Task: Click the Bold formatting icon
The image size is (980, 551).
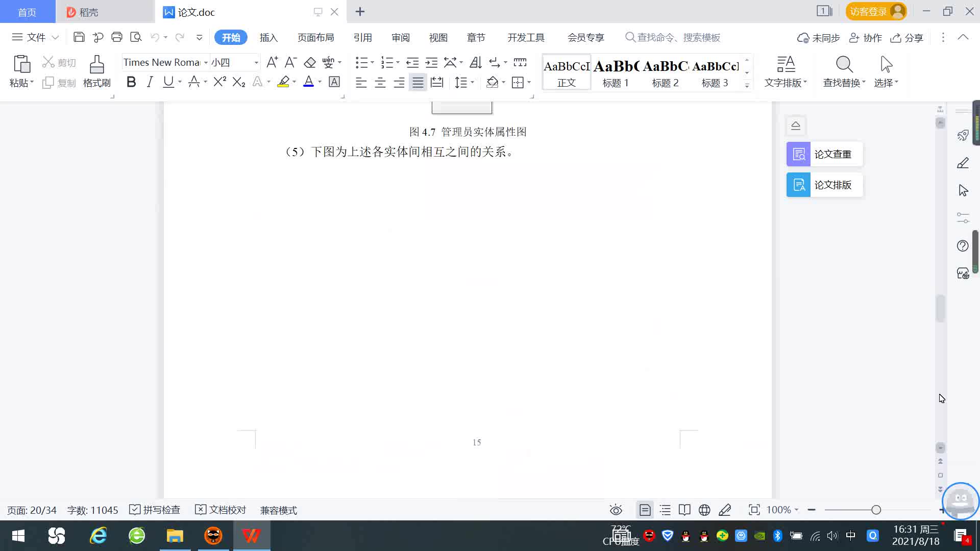Action: coord(131,82)
